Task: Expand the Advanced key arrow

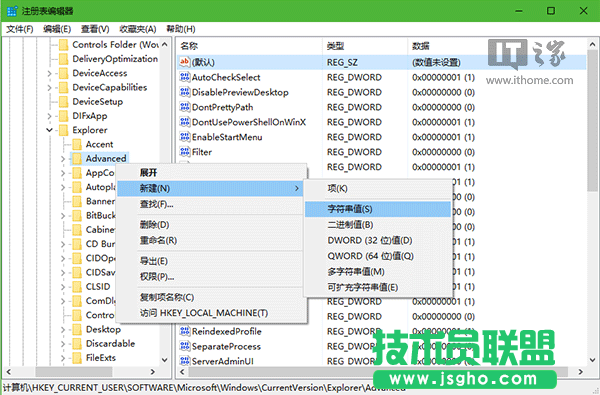Action: [x=63, y=158]
